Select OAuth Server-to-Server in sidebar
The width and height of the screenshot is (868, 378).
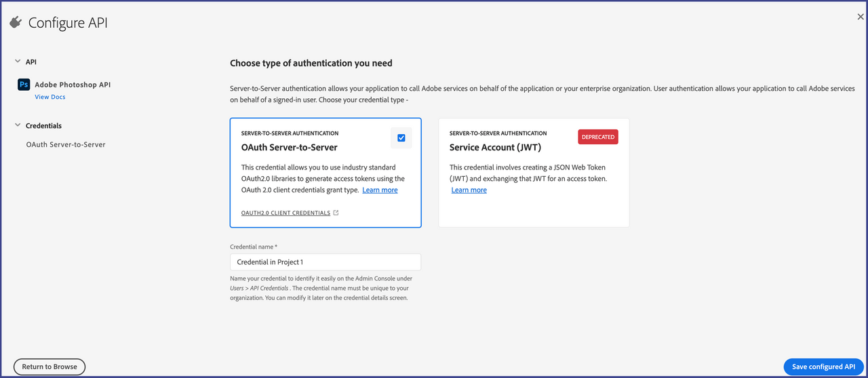coord(66,144)
